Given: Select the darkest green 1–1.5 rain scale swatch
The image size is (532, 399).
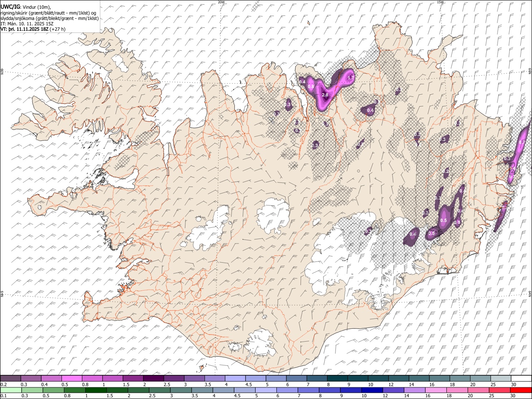Looking at the screenshot, I should (x=96, y=390).
